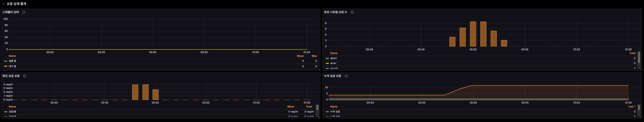644x122 pixels.
Task: Open green color swatch of abort series
Action: tap(327, 58)
